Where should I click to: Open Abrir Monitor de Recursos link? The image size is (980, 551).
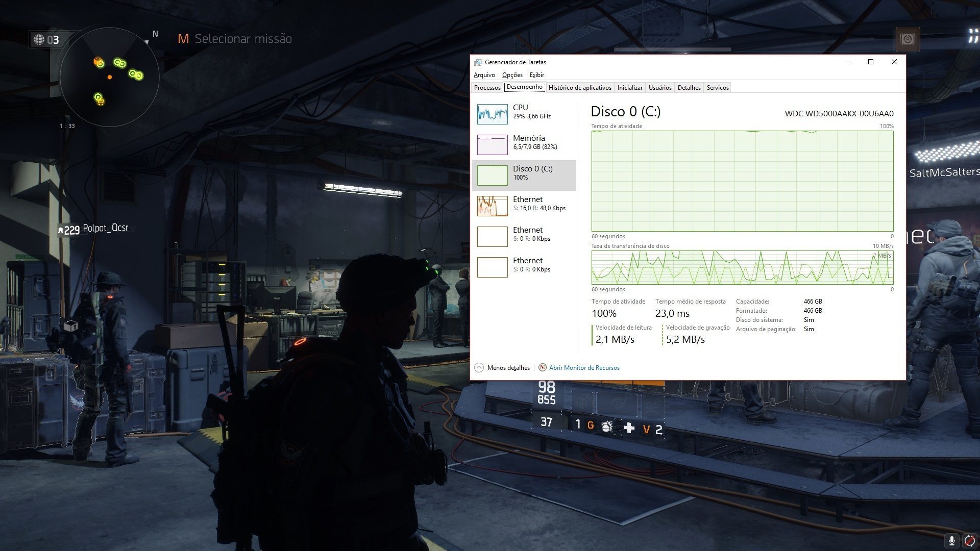[584, 368]
